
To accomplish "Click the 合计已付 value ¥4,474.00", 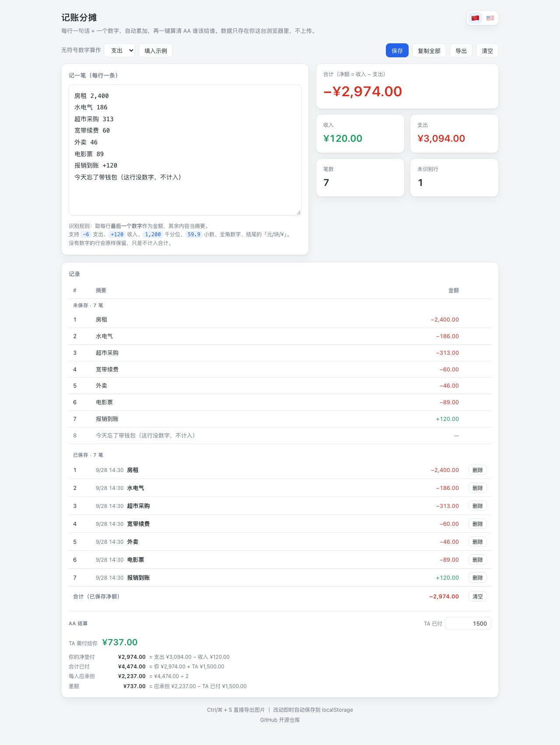I will (132, 667).
